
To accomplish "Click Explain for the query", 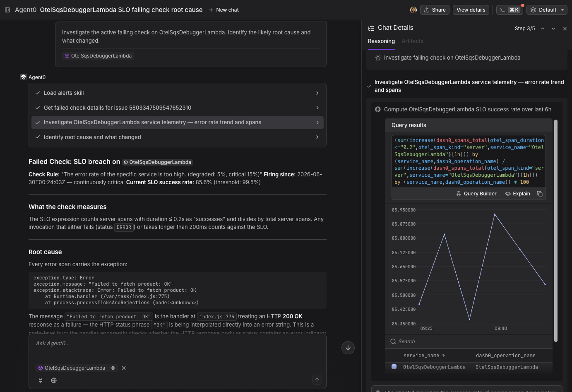I will [517, 194].
